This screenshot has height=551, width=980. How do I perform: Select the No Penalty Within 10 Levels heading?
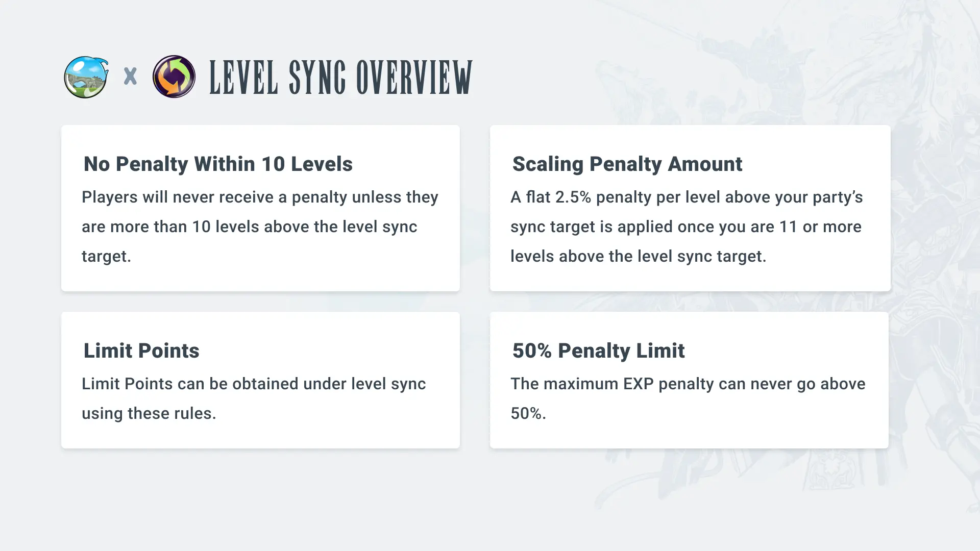click(x=218, y=164)
